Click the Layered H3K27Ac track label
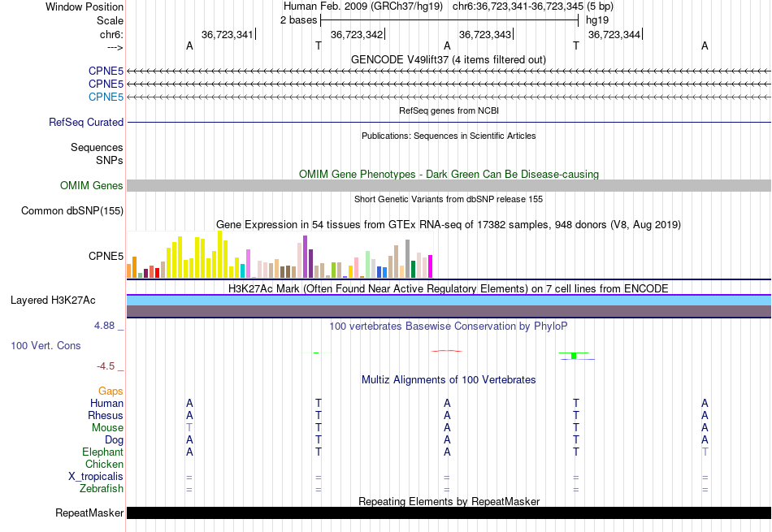This screenshot has height=532, width=772. [53, 301]
